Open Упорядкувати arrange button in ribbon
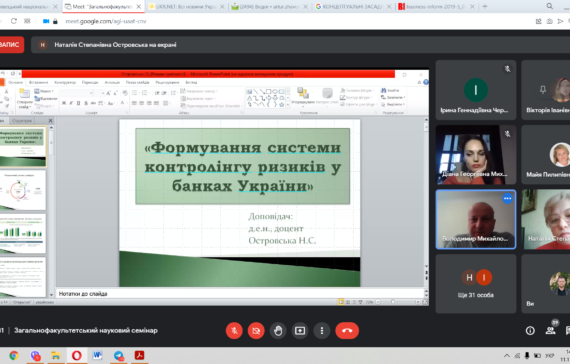The width and height of the screenshot is (570, 364). click(x=303, y=97)
